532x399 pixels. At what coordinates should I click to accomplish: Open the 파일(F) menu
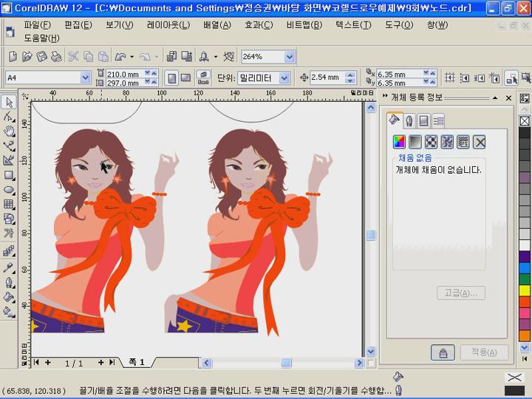point(38,25)
